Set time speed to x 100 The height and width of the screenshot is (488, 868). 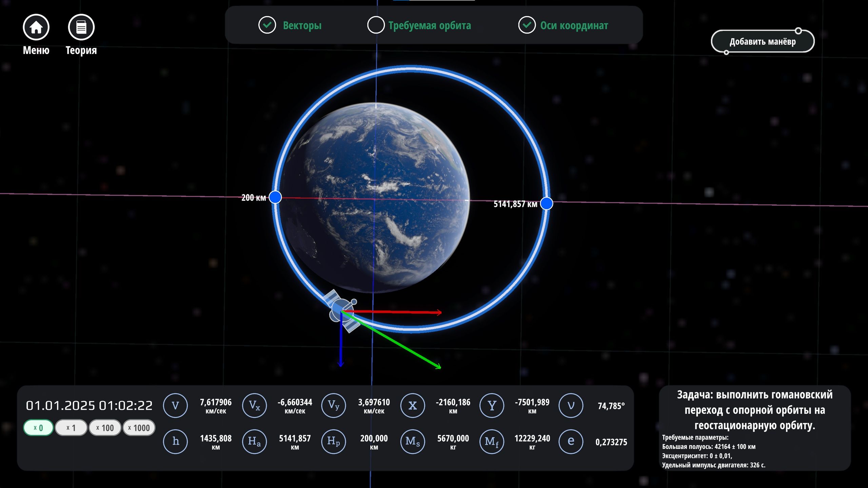(105, 428)
